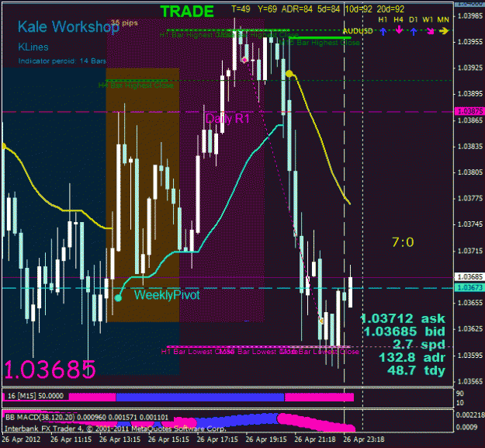Click the large pink 1.03685 price readout
Screen dimensions: 485x448
pyautogui.click(x=50, y=370)
